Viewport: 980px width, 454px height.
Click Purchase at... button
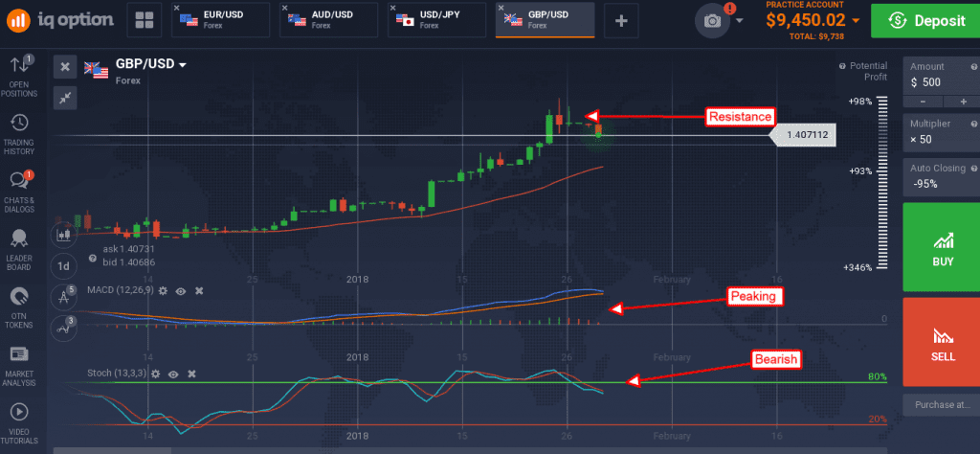(942, 404)
